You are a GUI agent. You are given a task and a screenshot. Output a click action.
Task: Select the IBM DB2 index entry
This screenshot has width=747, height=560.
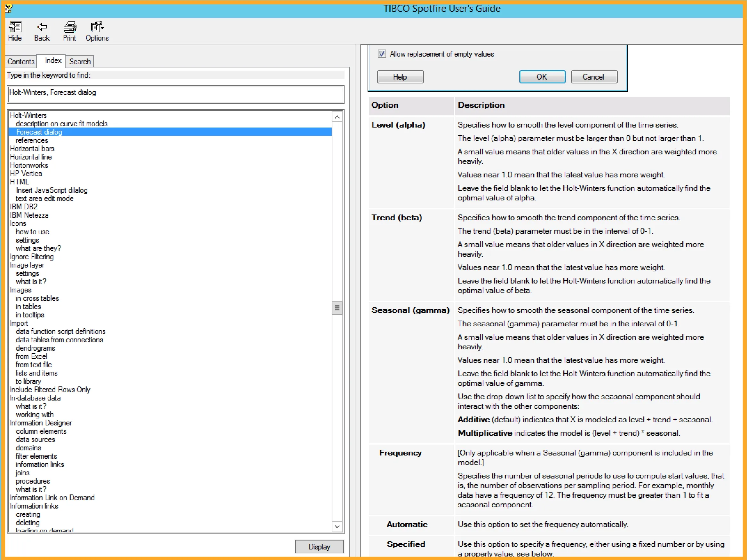click(x=24, y=207)
